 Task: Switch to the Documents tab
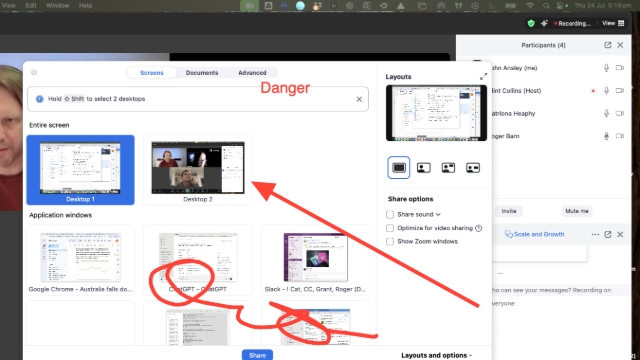[x=202, y=73]
